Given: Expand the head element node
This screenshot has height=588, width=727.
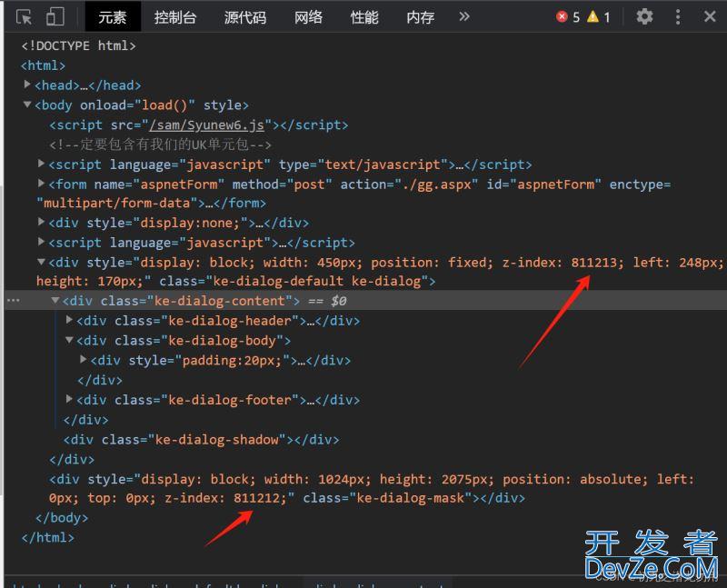Looking at the screenshot, I should click(27, 85).
